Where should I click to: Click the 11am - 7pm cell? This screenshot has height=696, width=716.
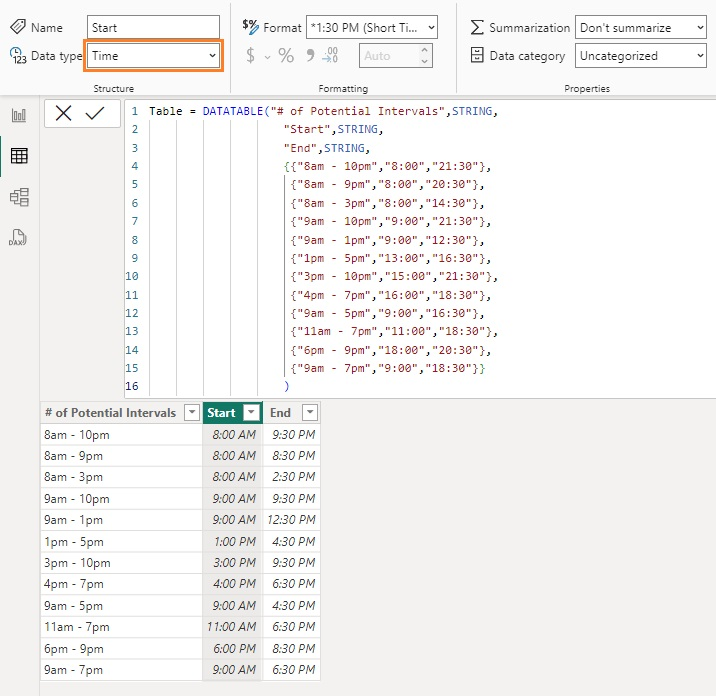[x=121, y=627]
